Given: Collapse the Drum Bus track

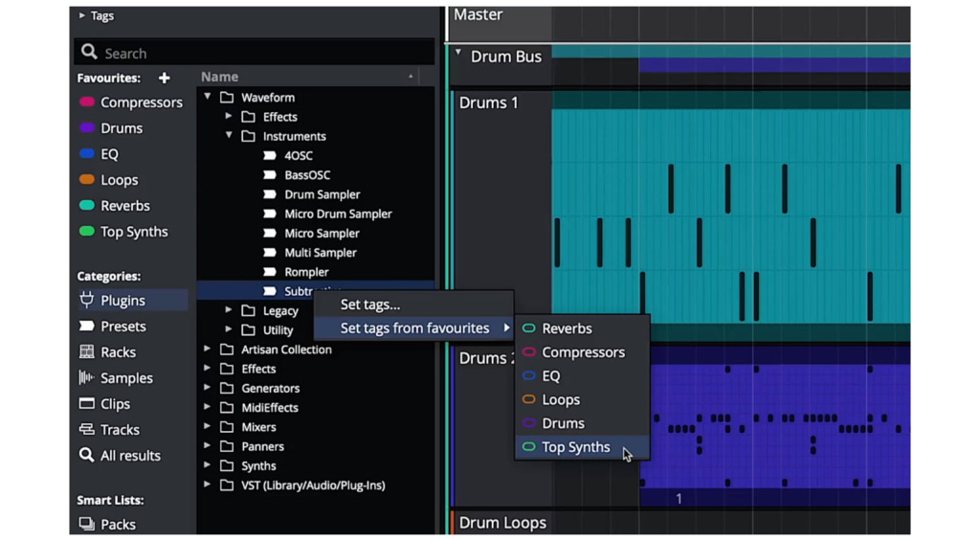Looking at the screenshot, I should click(458, 53).
